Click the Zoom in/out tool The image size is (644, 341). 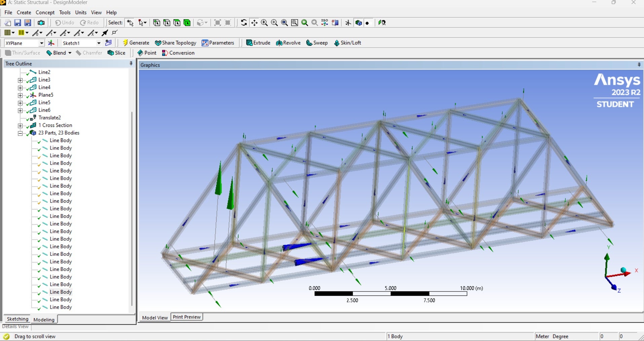[x=264, y=23]
